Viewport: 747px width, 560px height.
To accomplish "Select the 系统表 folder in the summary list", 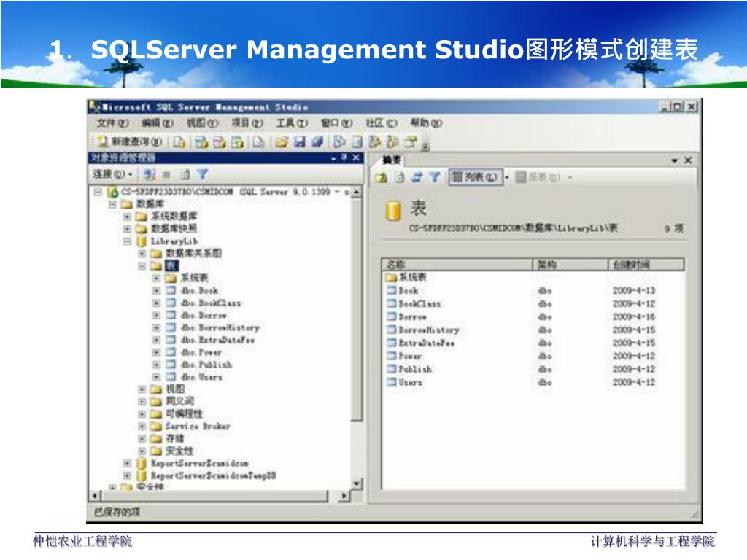I will coord(412,277).
